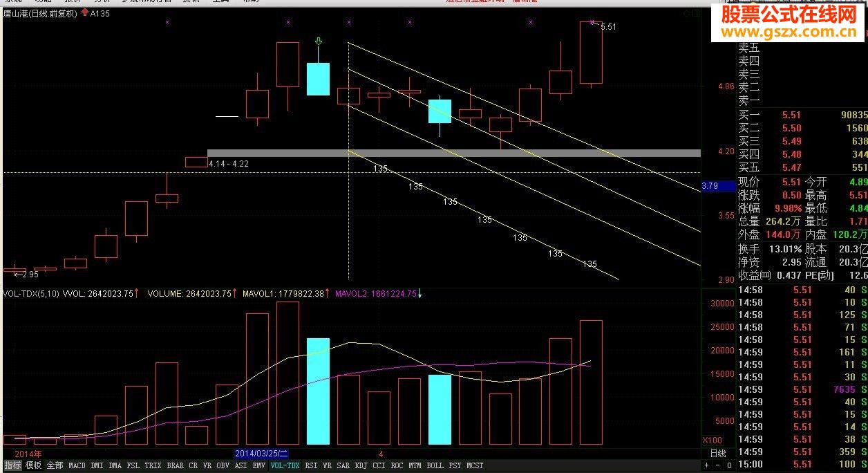
Task: Switch to the BOLL indicator
Action: pyautogui.click(x=435, y=466)
